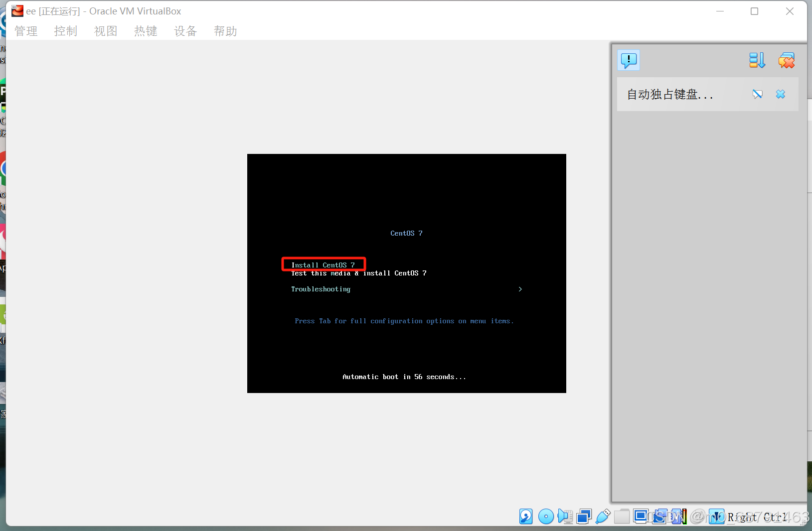Screen dimensions: 812x531
Task: Open the 热键 menu
Action: (146, 31)
